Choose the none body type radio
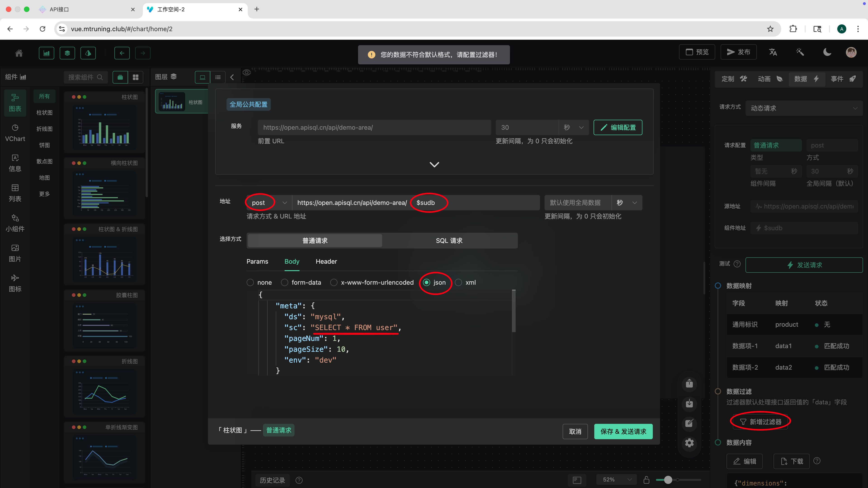The height and width of the screenshot is (488, 868). pos(250,282)
